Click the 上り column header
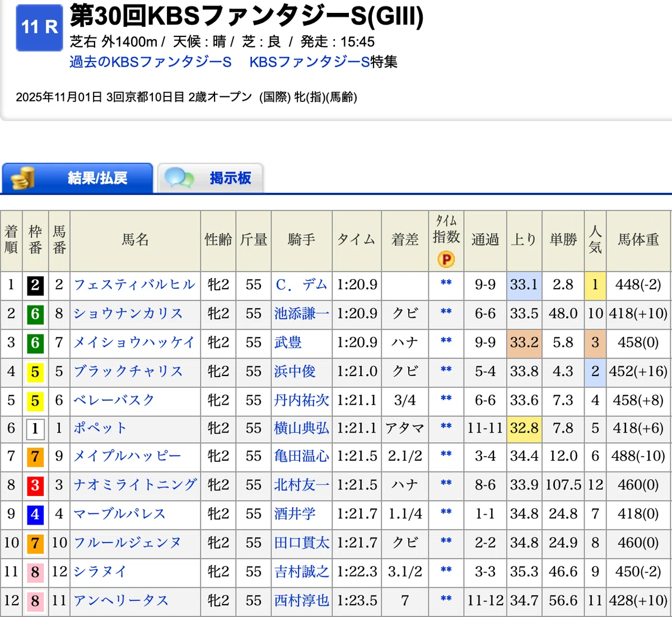Image resolution: width=672 pixels, height=617 pixels. (524, 241)
